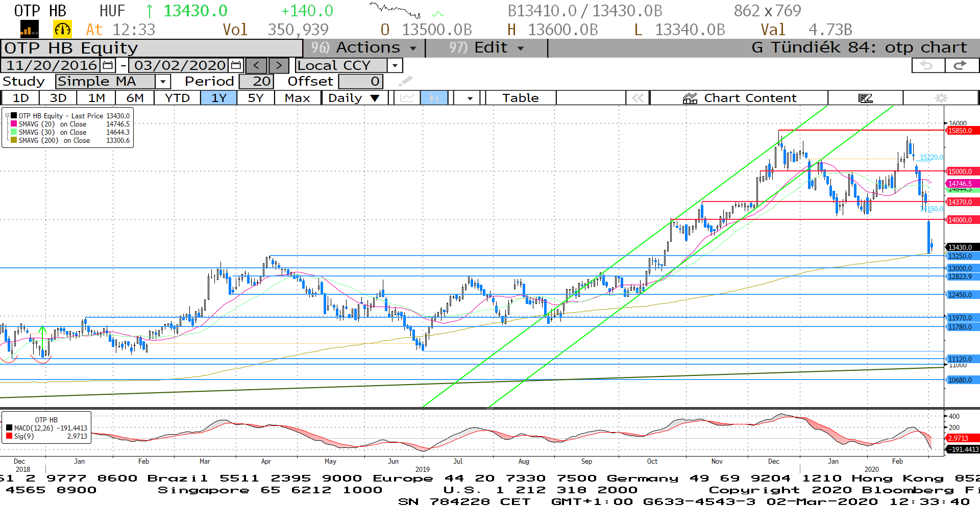Click the yellow gauge icon
The width and height of the screenshot is (980, 530).
click(62, 30)
